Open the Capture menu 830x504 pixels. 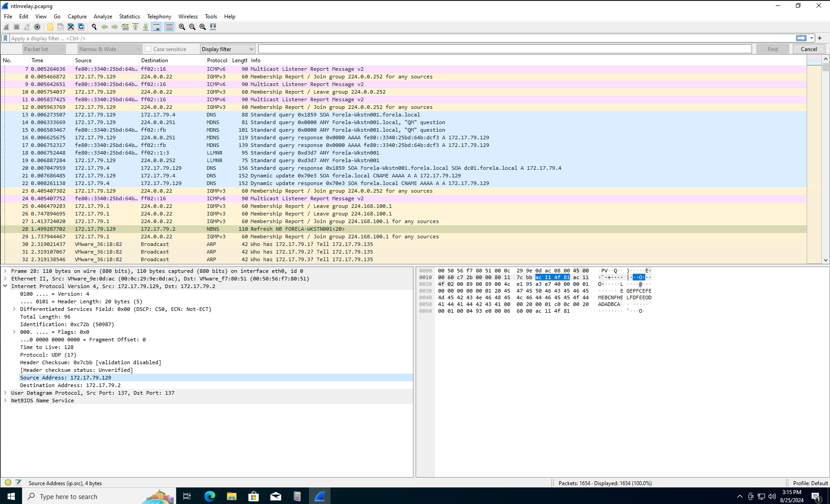(77, 17)
